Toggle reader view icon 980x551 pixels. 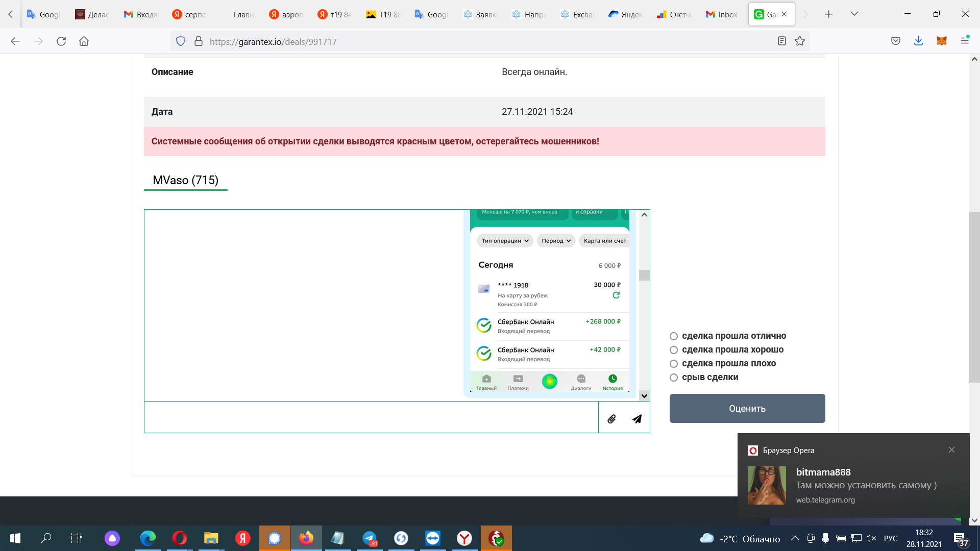pos(781,41)
